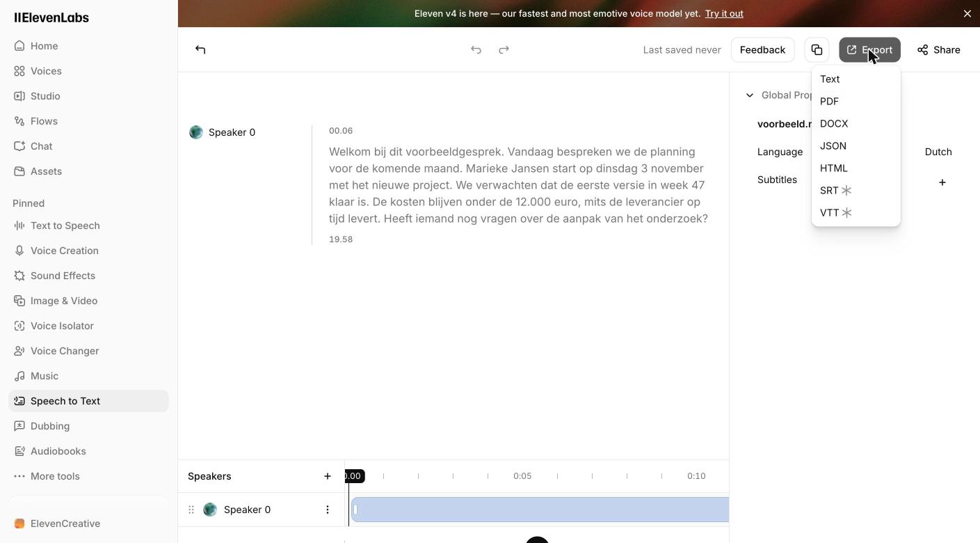Select JSON export option
The height and width of the screenshot is (543, 980).
(856, 146)
